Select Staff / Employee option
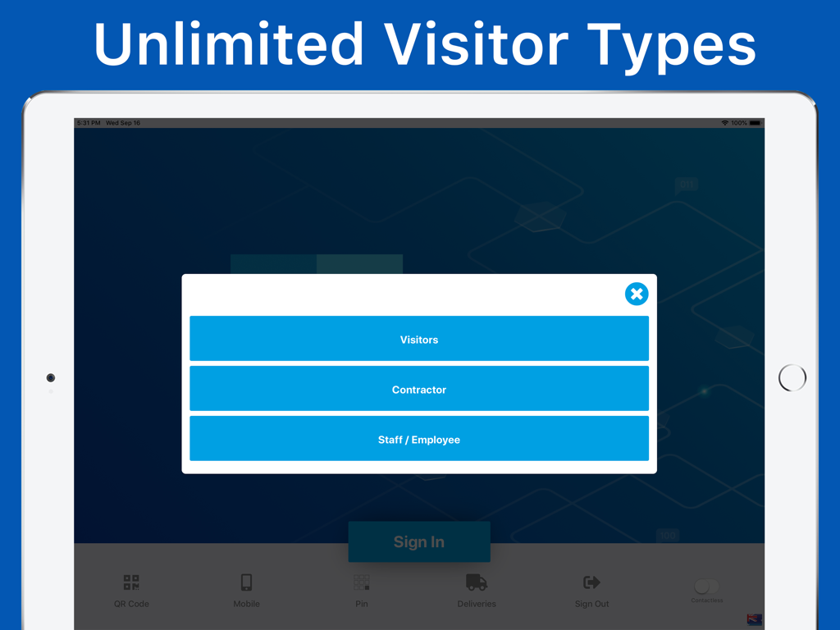The height and width of the screenshot is (630, 840). pyautogui.click(x=419, y=439)
